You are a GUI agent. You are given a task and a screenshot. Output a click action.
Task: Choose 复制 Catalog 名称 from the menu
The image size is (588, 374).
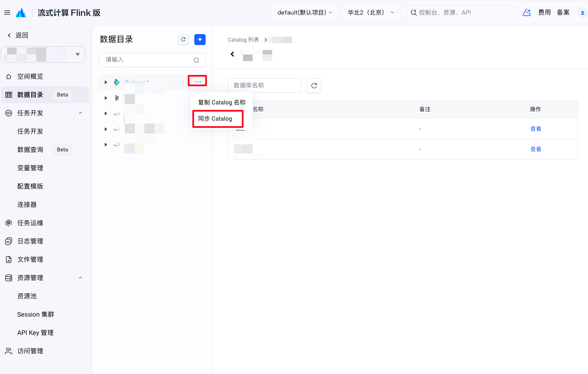(x=222, y=102)
